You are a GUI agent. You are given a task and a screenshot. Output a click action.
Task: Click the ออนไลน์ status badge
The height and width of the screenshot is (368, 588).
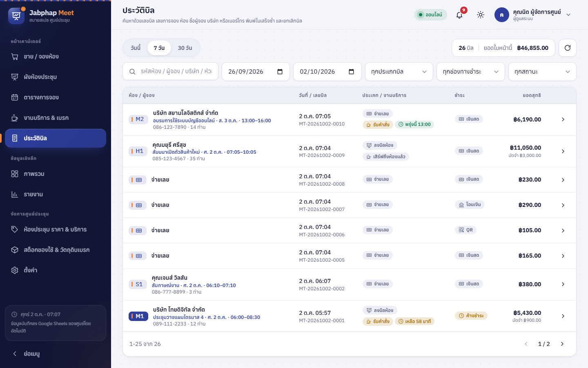click(x=430, y=15)
